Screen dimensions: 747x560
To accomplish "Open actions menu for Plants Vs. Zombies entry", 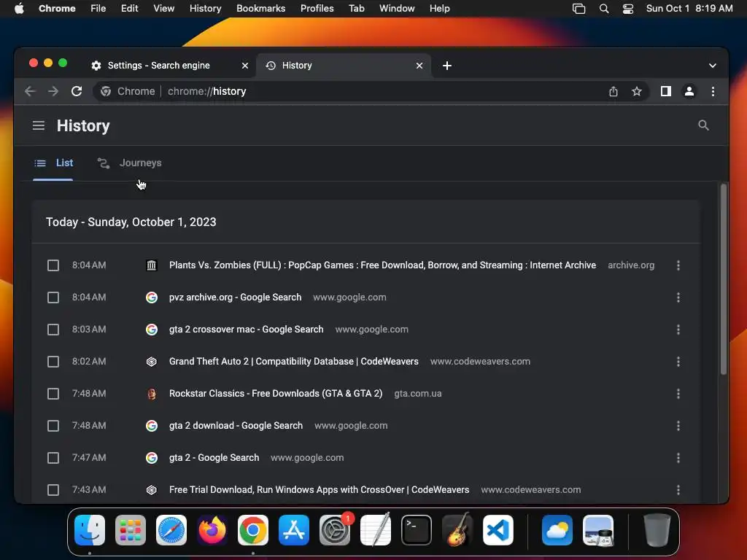I will pos(678,265).
